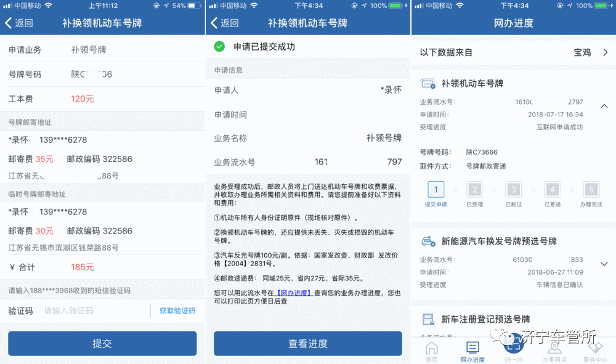The height and width of the screenshot is (364, 616).
Task: Switch to 网办进度 bottom tab
Action: [472, 352]
